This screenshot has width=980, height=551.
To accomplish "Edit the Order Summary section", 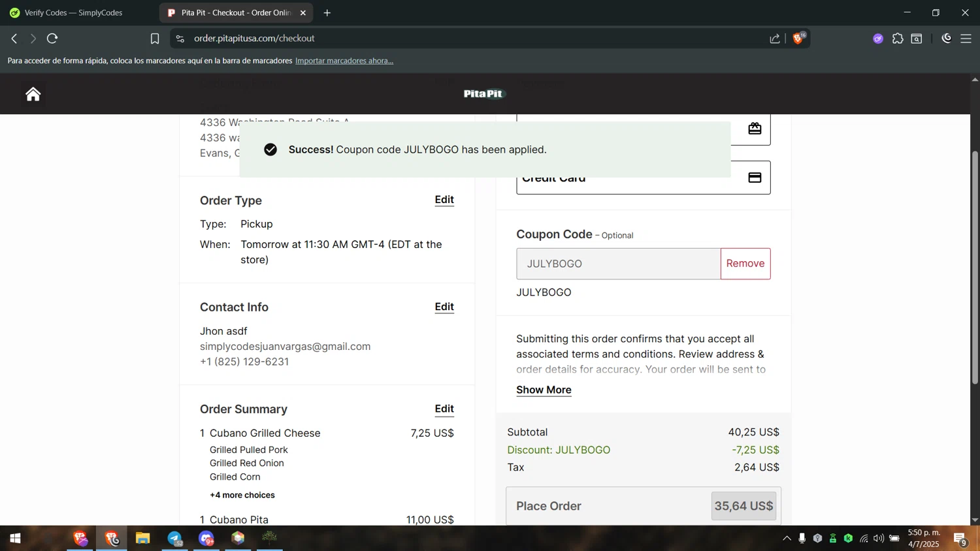I will [x=444, y=409].
